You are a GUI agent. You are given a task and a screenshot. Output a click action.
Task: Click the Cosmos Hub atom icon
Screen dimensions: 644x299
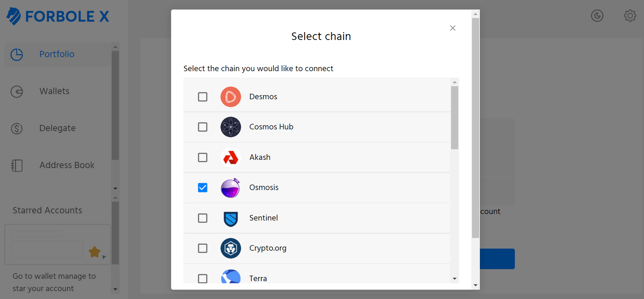[x=230, y=127]
